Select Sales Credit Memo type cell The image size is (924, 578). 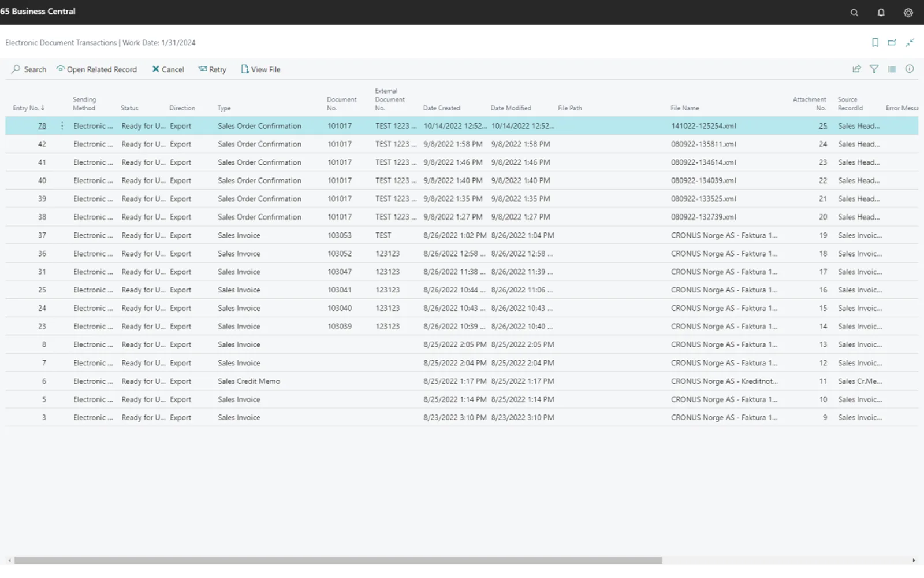[x=249, y=381]
